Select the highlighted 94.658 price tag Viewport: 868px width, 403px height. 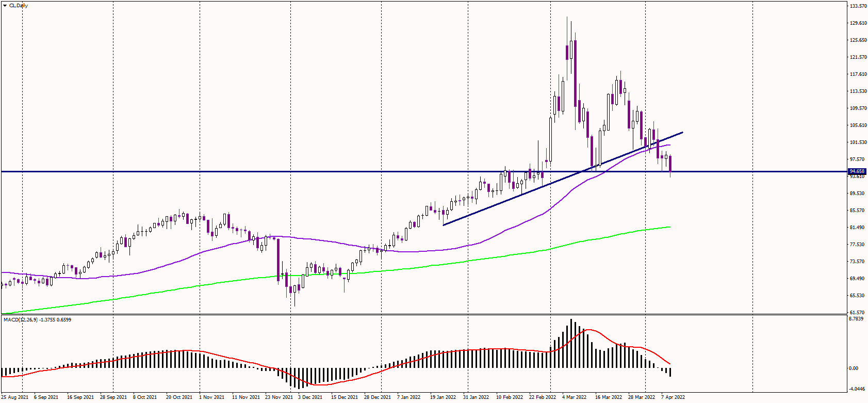click(x=857, y=171)
